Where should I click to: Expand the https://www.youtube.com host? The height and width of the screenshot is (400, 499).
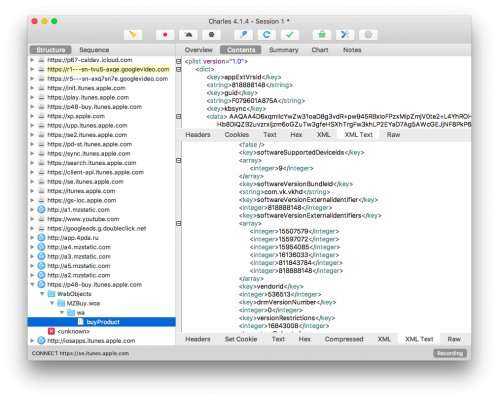[32, 219]
